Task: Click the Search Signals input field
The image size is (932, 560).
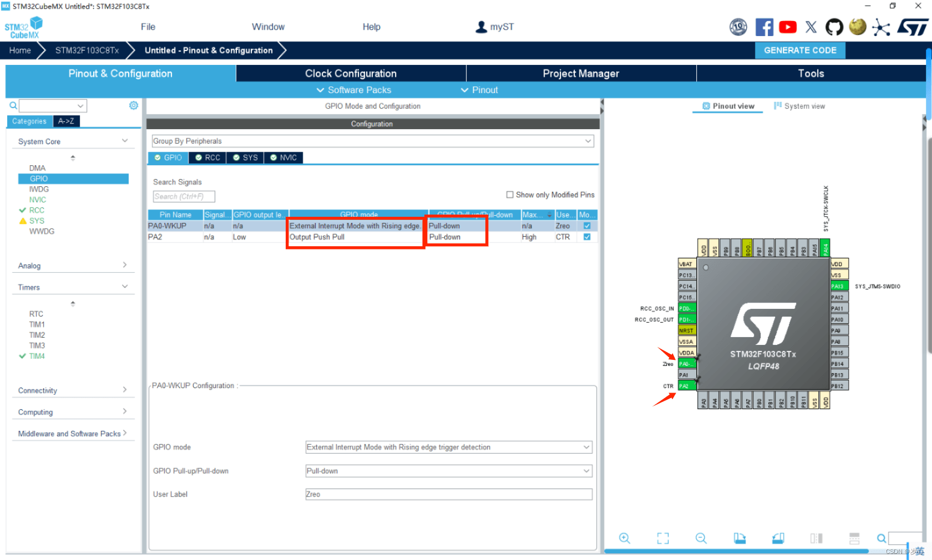Action: coord(184,196)
